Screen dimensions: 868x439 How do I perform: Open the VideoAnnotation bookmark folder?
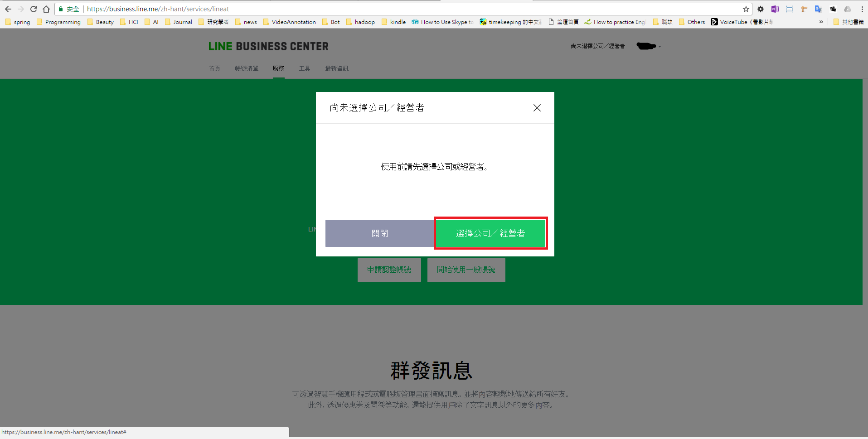289,22
